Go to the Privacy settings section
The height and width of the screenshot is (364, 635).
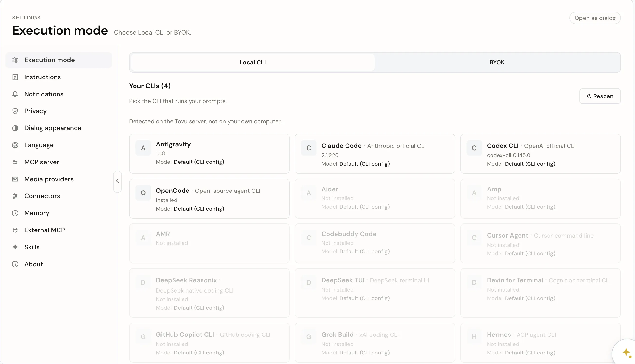pos(59,111)
